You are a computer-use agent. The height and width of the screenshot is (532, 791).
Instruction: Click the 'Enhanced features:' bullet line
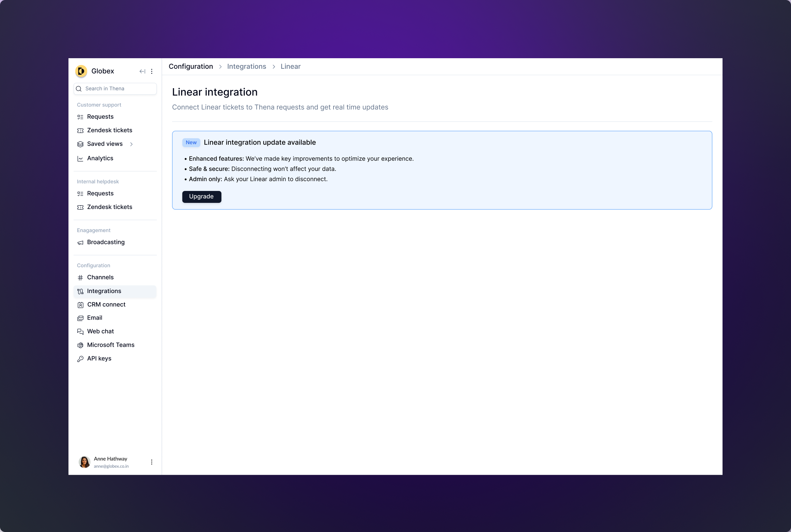click(299, 159)
